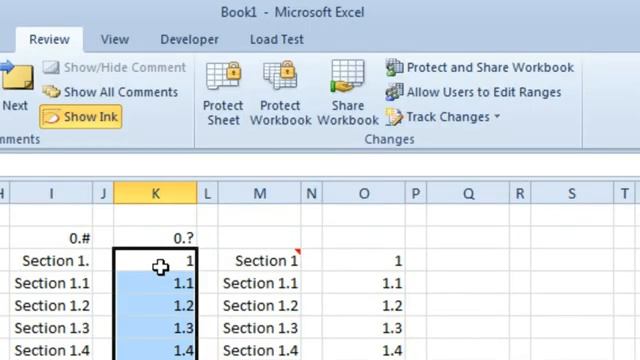Select 'Section 1.2' in column I
The width and height of the screenshot is (640, 360).
pos(51,305)
